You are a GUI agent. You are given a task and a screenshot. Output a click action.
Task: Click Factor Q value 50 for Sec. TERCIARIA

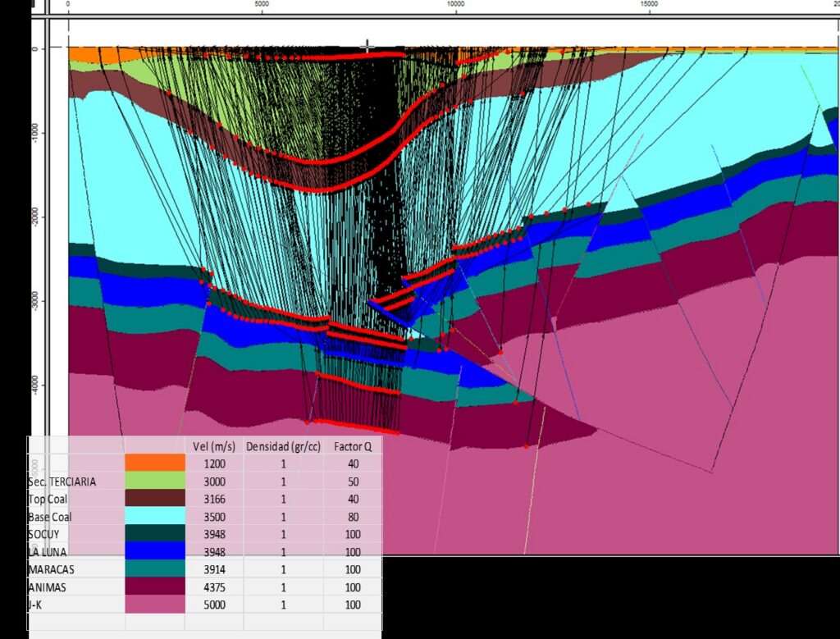click(353, 482)
